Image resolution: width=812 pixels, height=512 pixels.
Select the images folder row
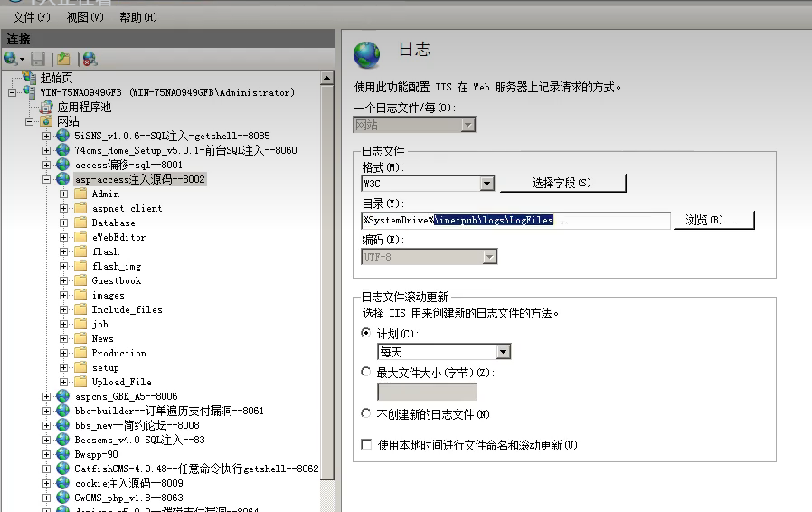[109, 296]
